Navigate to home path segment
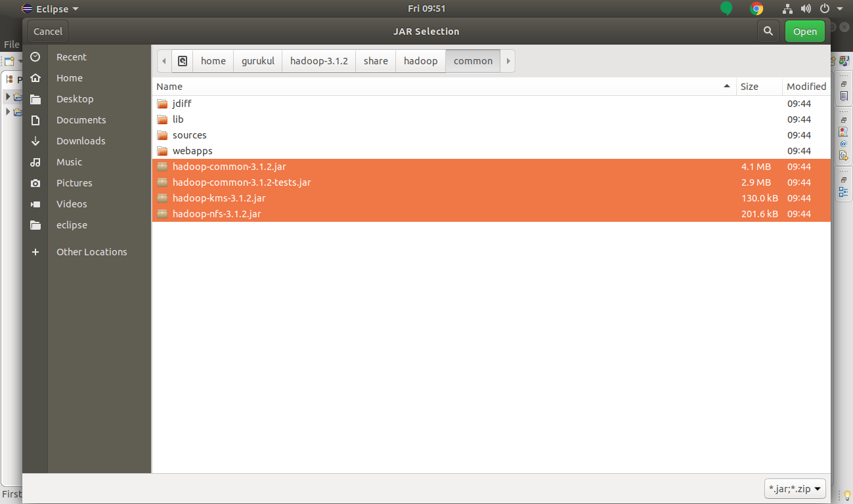 click(213, 61)
